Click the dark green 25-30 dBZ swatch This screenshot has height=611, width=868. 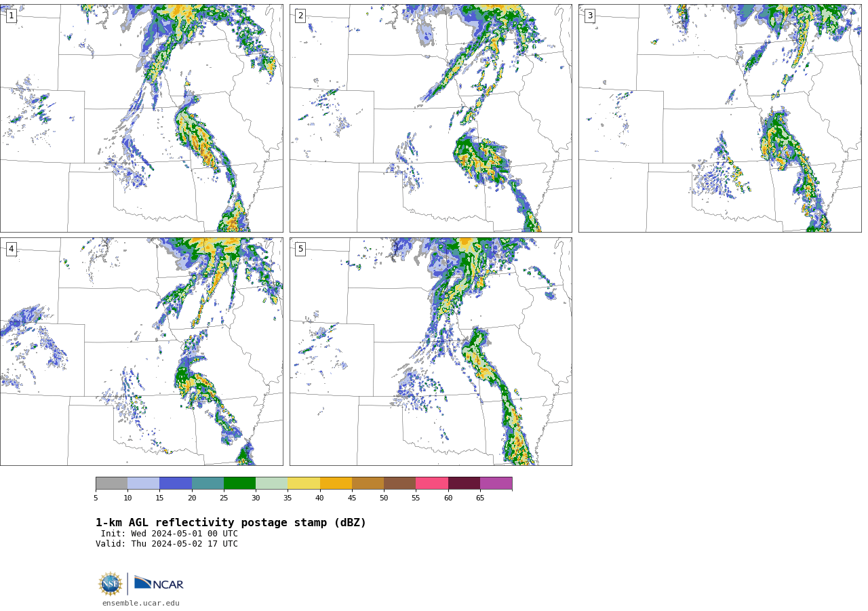(240, 484)
